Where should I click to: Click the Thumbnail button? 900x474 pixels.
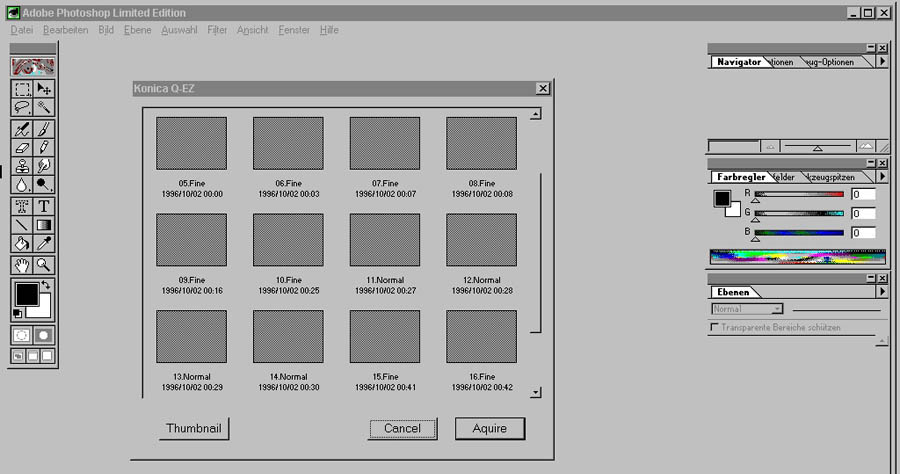(x=194, y=429)
